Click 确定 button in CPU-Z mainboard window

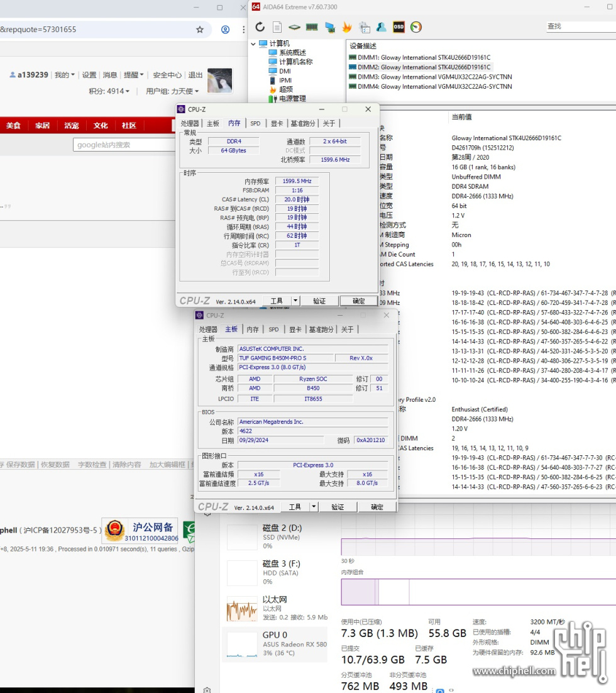pyautogui.click(x=377, y=506)
